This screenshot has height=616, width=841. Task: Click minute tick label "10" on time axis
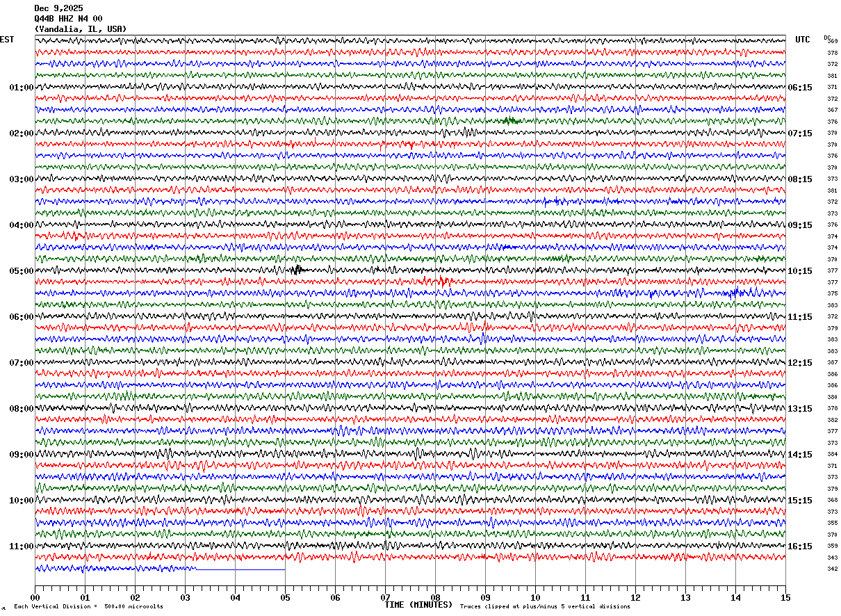[x=535, y=597]
